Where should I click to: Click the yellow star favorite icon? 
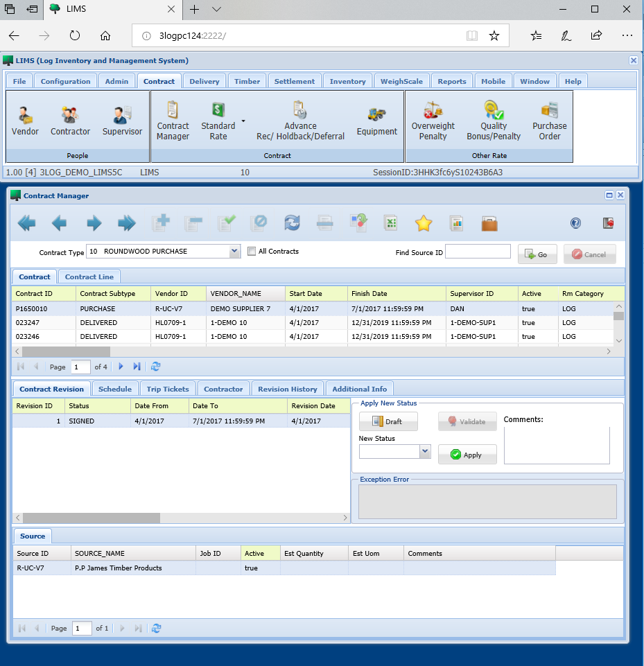424,223
